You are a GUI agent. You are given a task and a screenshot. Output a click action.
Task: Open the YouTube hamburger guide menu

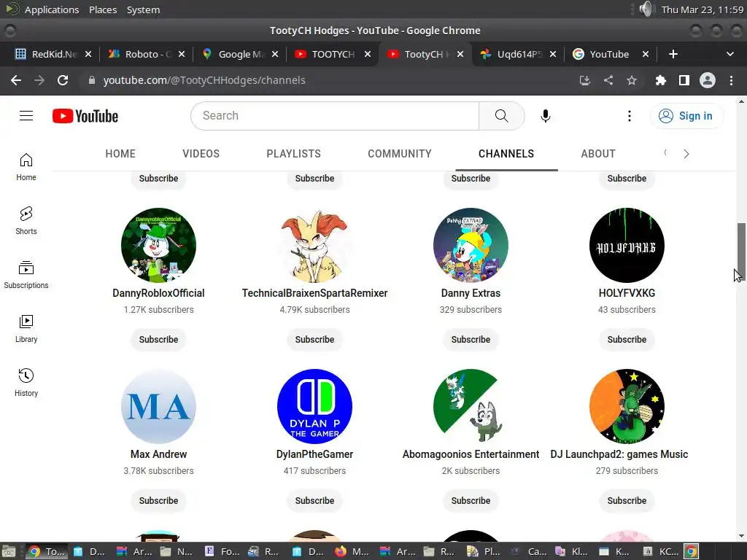26,116
